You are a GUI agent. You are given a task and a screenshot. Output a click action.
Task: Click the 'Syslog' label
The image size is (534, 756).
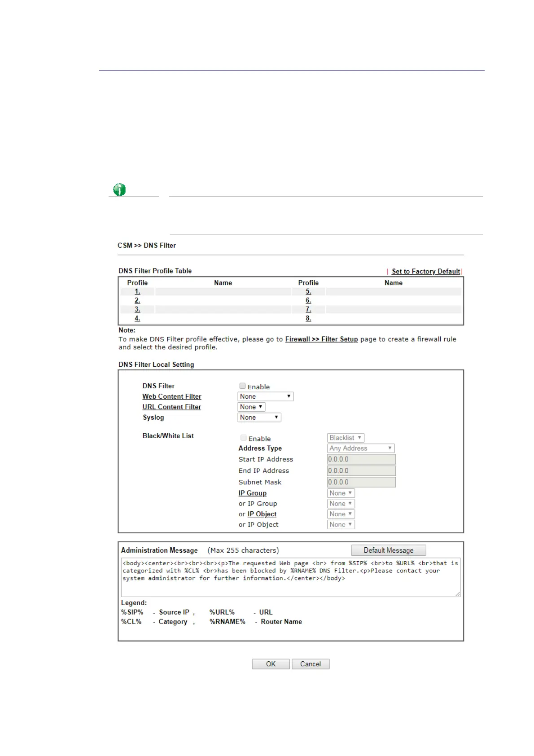153,418
